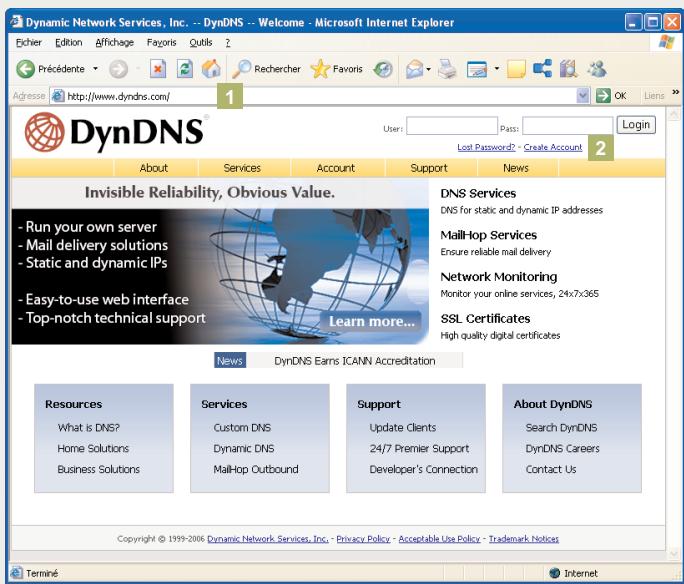Select the Services navigation tab
The width and height of the screenshot is (684, 584).
pos(242,168)
